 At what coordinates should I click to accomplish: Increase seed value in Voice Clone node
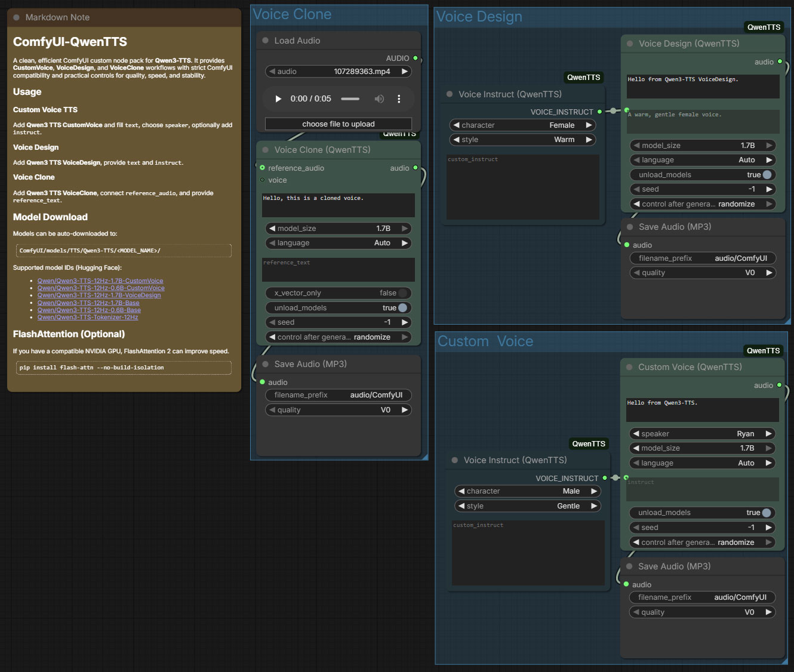(405, 322)
